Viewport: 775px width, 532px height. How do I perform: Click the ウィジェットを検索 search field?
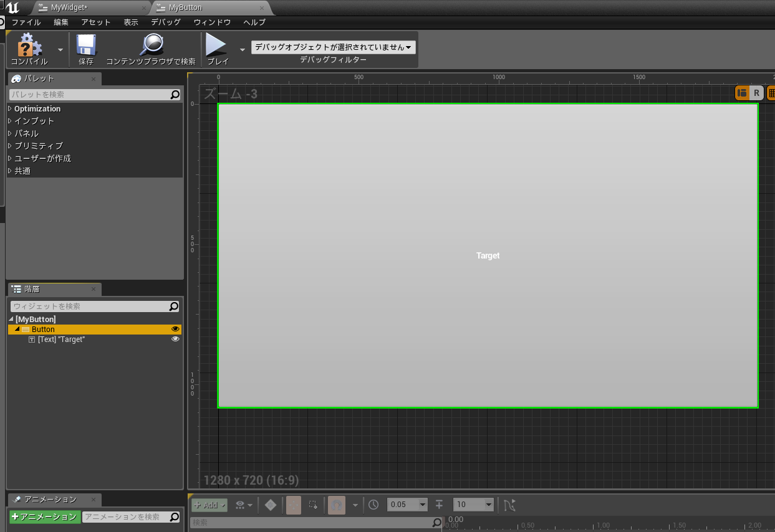[x=95, y=306]
